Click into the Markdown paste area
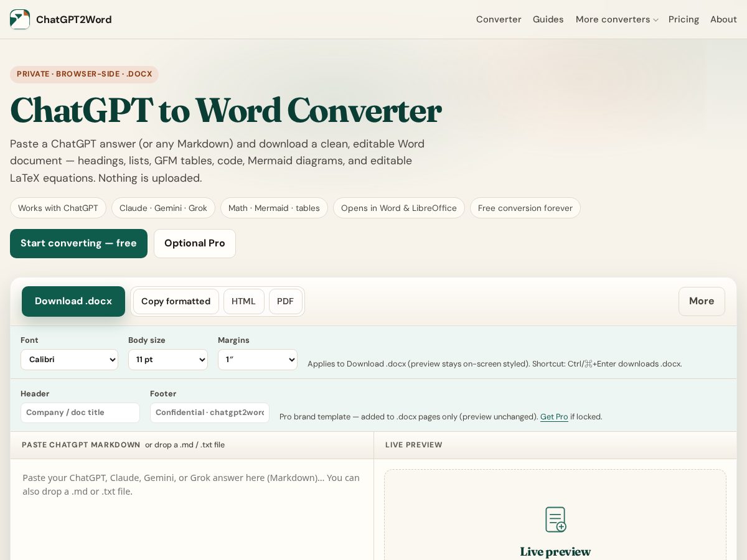Screen dimensions: 747x560 [x=192, y=510]
